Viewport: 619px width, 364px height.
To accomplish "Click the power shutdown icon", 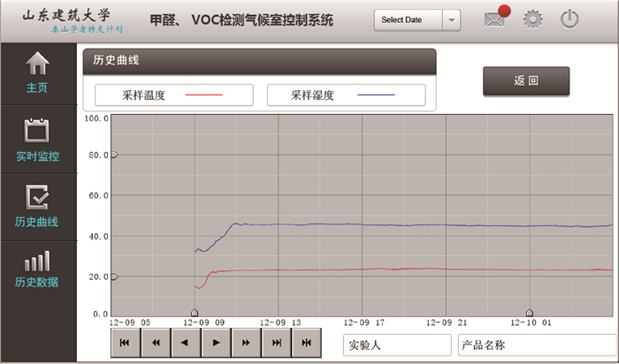I will (570, 19).
